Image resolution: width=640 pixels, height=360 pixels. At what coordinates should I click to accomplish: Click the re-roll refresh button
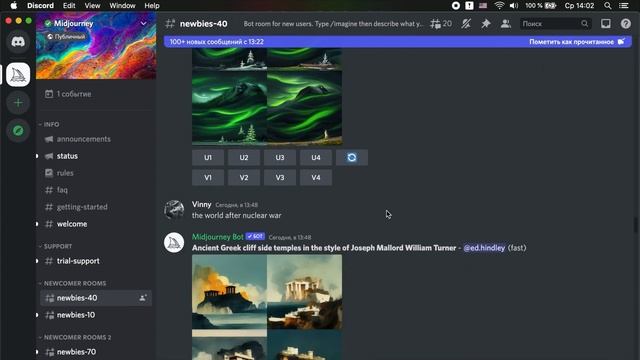[352, 158]
